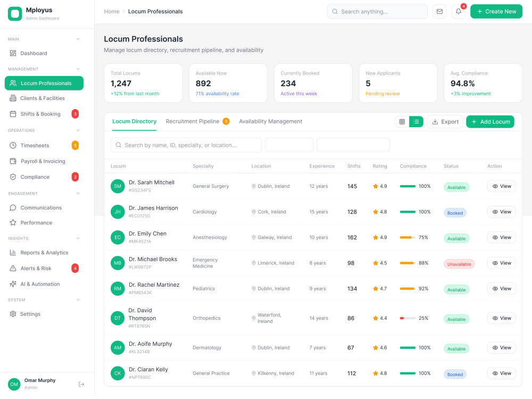Switch to grid view layout
The height and width of the screenshot is (399, 532).
pyautogui.click(x=402, y=122)
